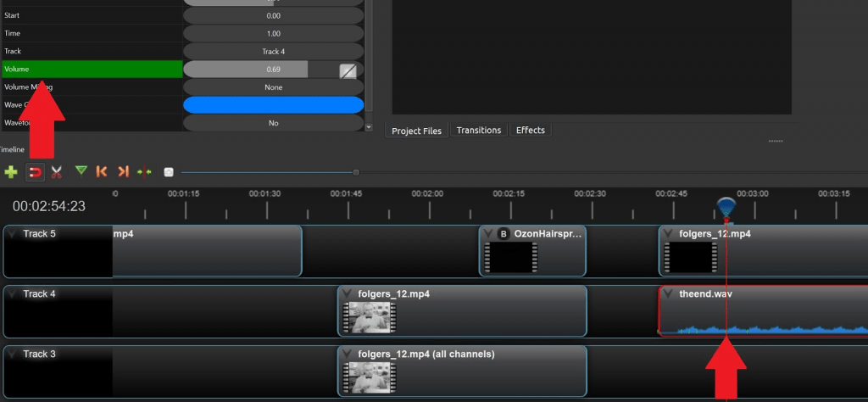Screen dimensions: 868x402
Task: Open the blue Wave Color swatch
Action: tap(274, 105)
